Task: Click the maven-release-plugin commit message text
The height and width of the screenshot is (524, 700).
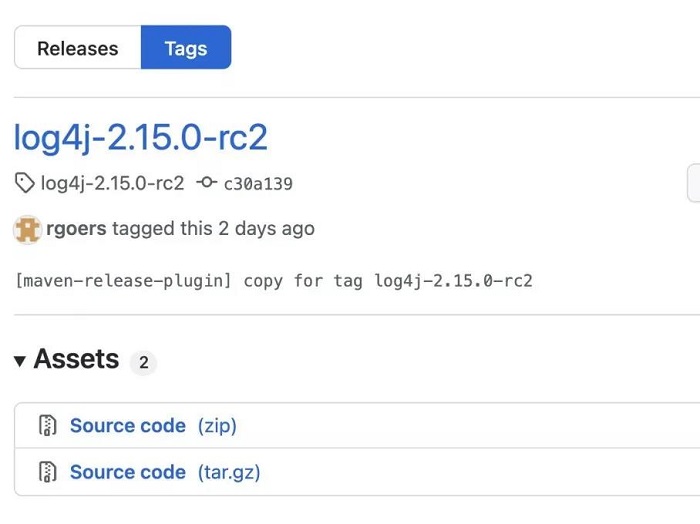Action: pyautogui.click(x=274, y=281)
